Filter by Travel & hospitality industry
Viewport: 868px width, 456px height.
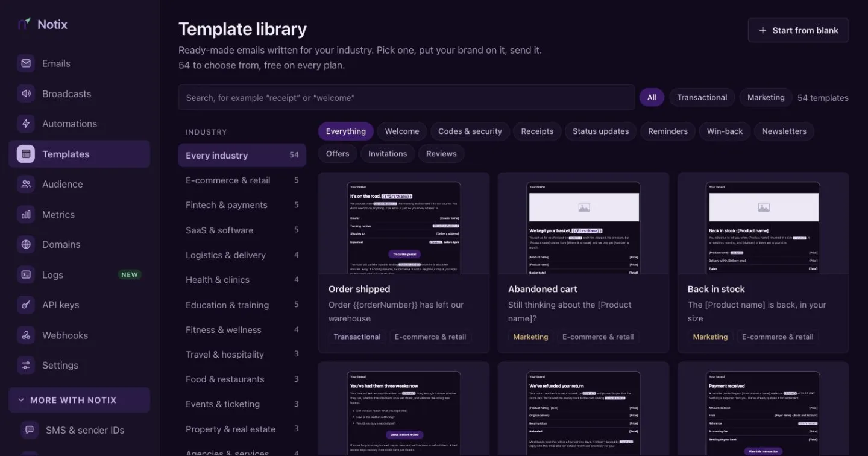point(242,354)
